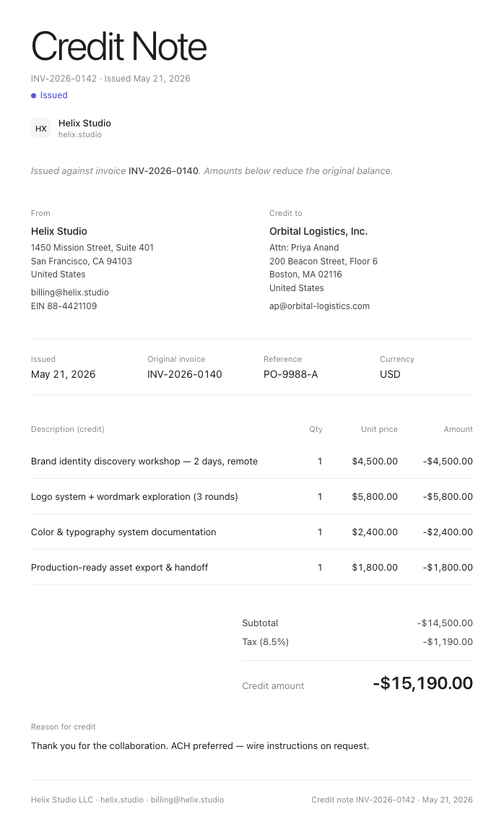Image resolution: width=504 pixels, height=835 pixels.
Task: Open the referenced invoice INV-2026-0140 in the italic note
Action: 163,171
